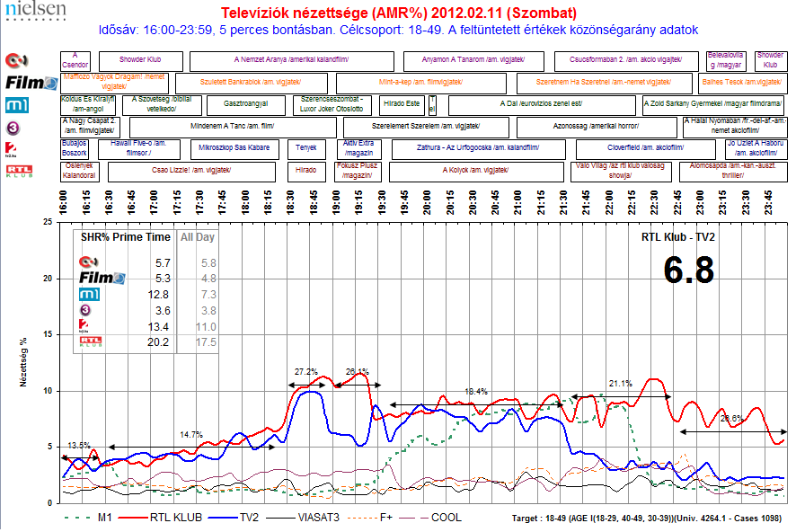Click the 'Azonossag /amerikai horror/' program box
Viewport: 796px width, 532px height.
597,128
